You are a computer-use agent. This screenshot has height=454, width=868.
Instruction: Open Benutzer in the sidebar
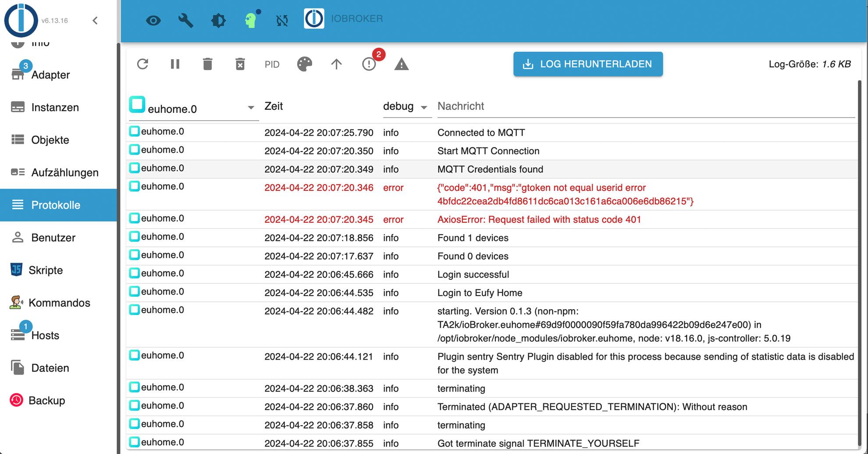59,237
